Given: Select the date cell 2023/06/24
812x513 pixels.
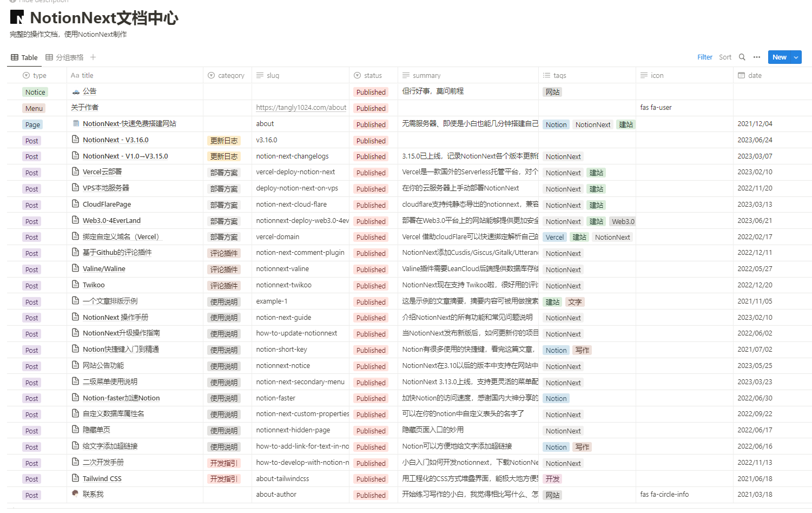Looking at the screenshot, I should tap(773, 140).
